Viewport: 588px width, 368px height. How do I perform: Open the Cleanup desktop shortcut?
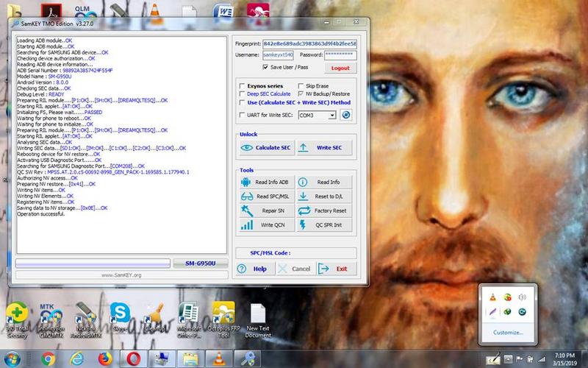pos(154,317)
